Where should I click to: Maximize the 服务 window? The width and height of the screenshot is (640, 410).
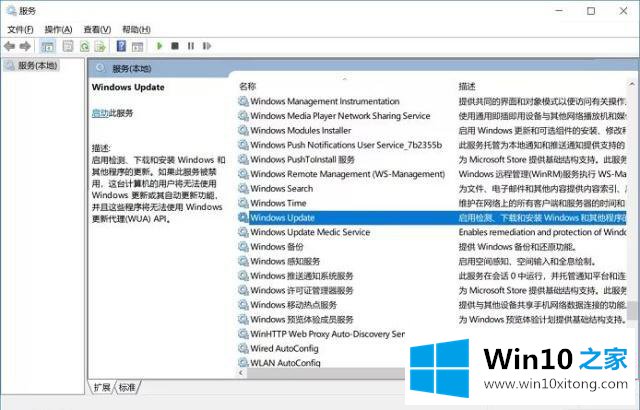click(591, 11)
